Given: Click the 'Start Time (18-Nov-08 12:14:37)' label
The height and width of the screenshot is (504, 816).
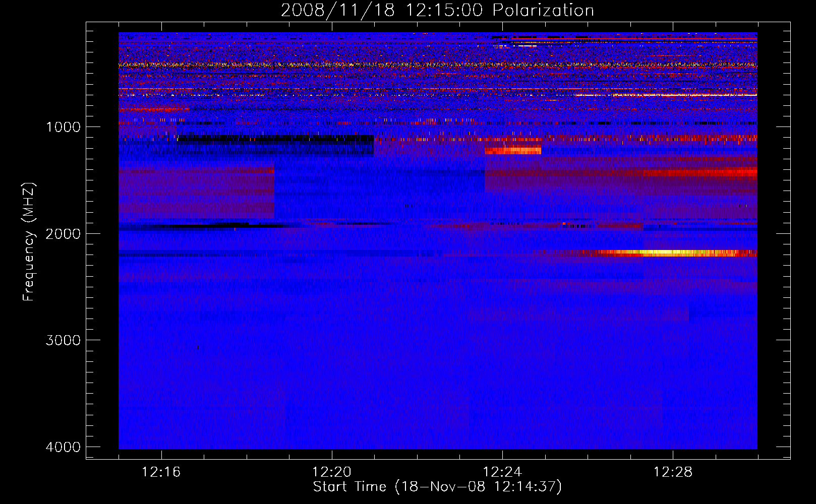Looking at the screenshot, I should [x=437, y=487].
